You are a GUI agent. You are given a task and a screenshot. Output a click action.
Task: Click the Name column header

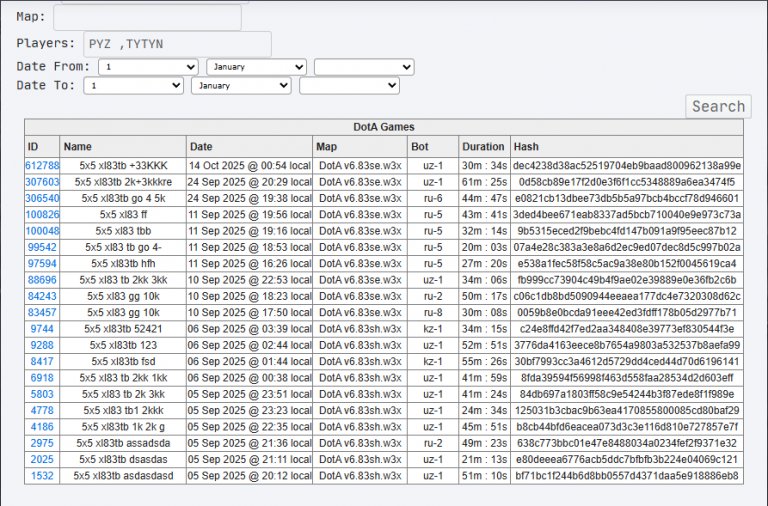pos(123,146)
